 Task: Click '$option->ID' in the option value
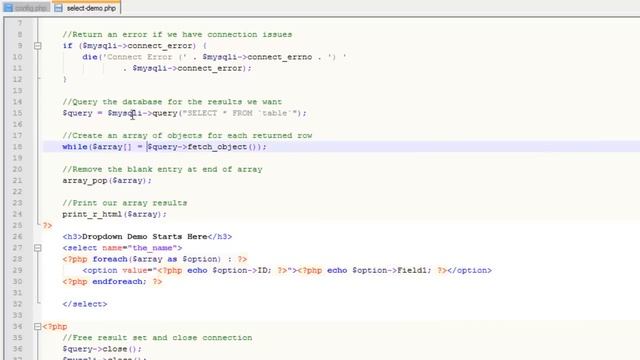pos(240,270)
